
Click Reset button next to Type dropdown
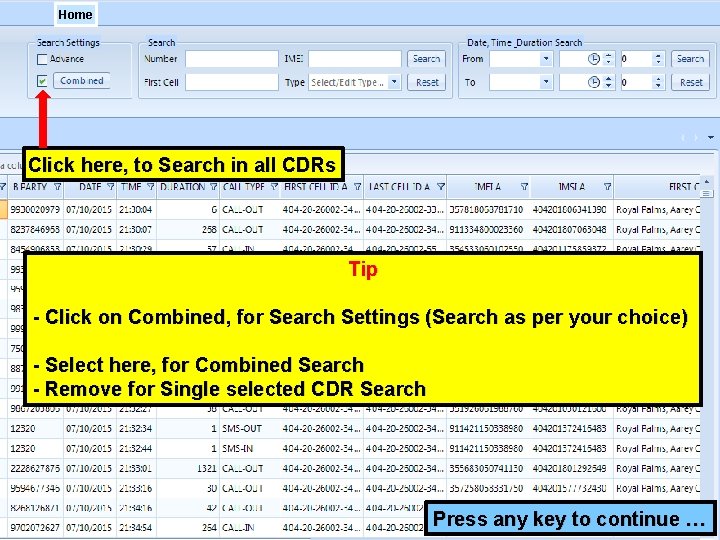tap(427, 83)
